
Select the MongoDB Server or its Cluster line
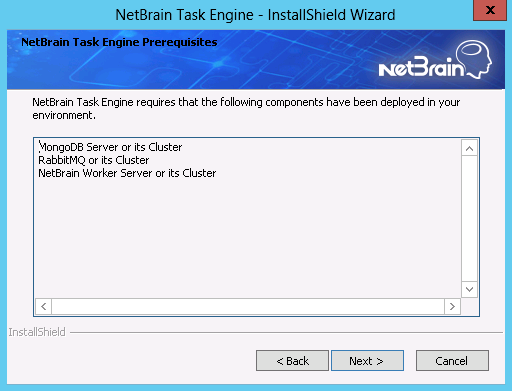pyautogui.click(x=110, y=147)
